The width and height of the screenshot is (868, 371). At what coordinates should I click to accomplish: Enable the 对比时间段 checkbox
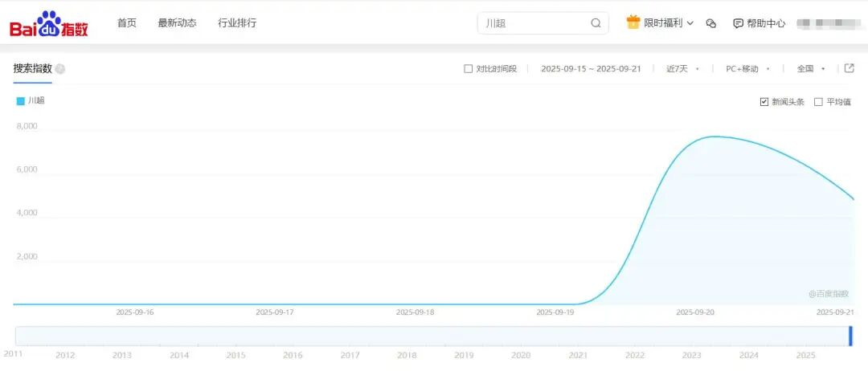point(469,69)
